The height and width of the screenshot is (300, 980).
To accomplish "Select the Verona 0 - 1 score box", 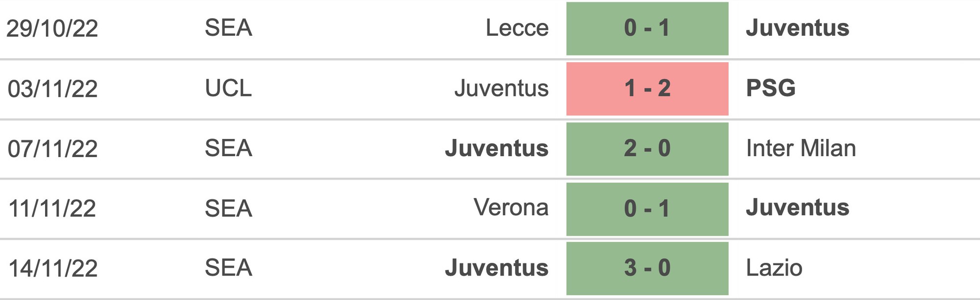I will pos(647,209).
